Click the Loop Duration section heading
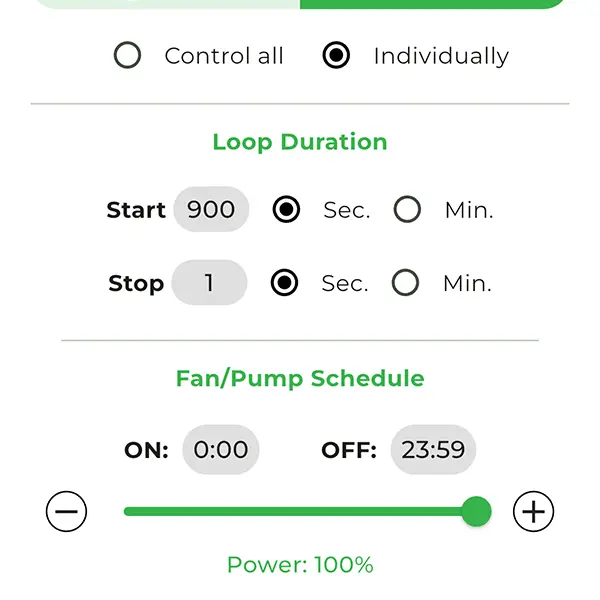Screen dimensions: 600x600 click(300, 142)
